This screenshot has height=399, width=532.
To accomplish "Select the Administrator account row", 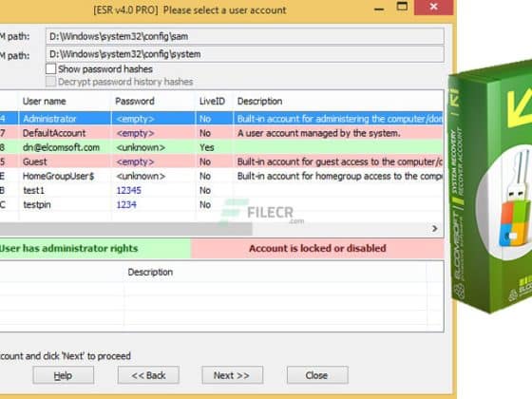I will pyautogui.click(x=221, y=119).
